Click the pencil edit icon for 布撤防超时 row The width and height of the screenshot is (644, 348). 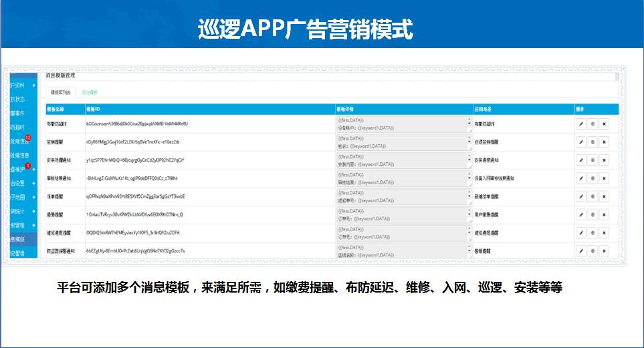pyautogui.click(x=581, y=124)
